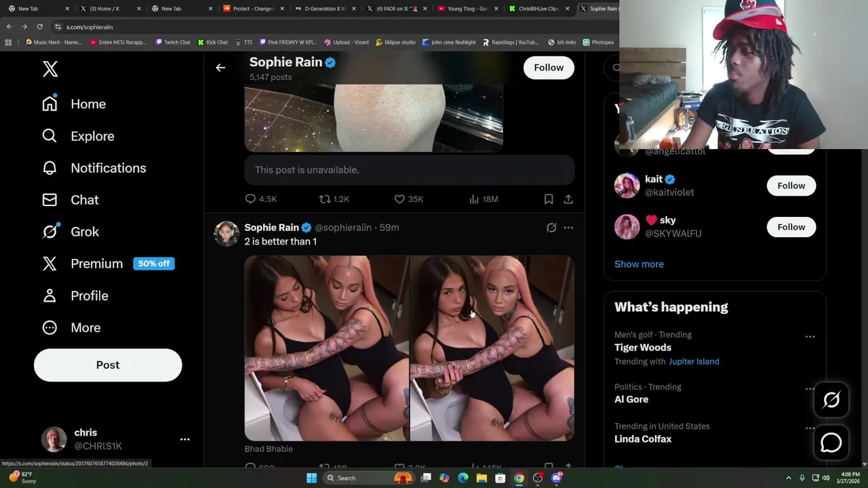Open Chat in the sidebar
This screenshot has width=868, height=488.
pyautogui.click(x=70, y=200)
